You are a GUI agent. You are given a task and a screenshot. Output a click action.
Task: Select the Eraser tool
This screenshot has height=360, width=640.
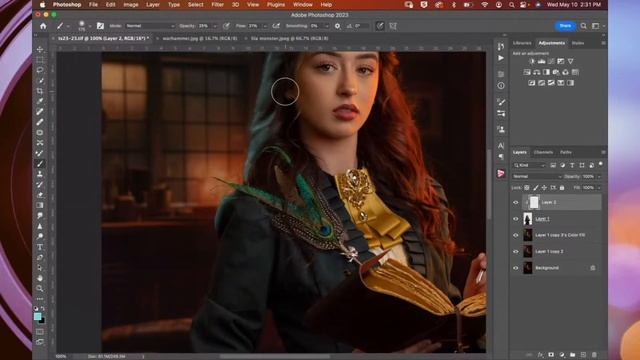pos(40,195)
